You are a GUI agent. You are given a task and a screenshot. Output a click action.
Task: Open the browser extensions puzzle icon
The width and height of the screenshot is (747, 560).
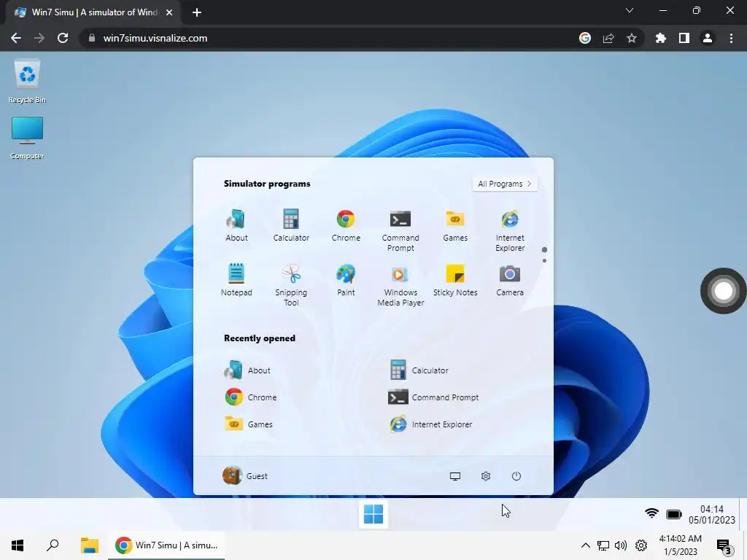(x=660, y=38)
